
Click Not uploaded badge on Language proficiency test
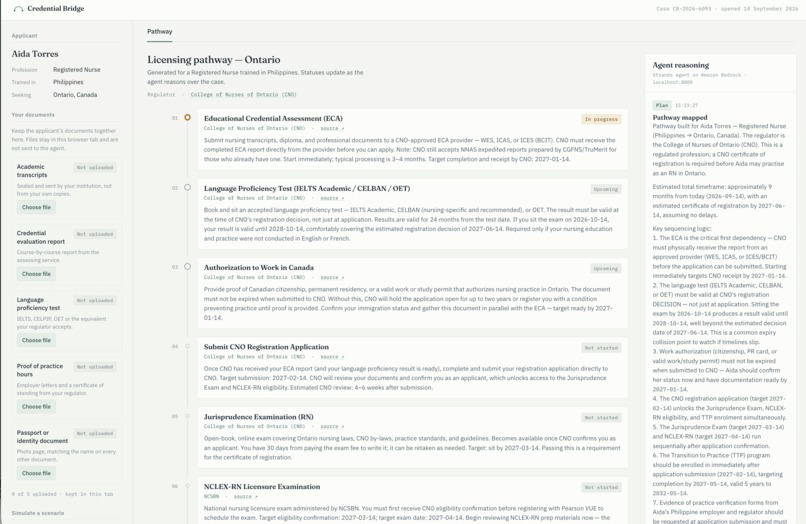pyautogui.click(x=95, y=300)
